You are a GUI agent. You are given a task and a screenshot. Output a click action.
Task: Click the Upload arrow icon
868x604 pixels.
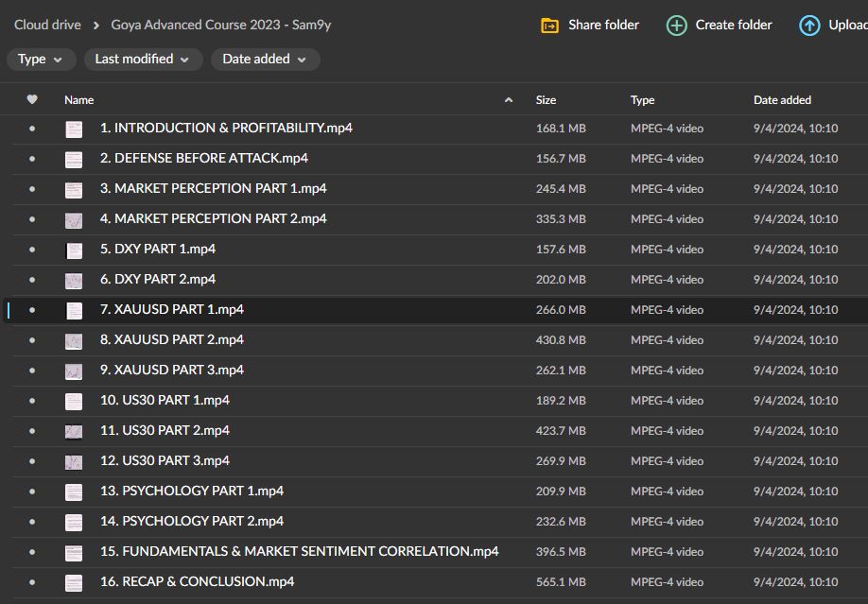tap(809, 26)
